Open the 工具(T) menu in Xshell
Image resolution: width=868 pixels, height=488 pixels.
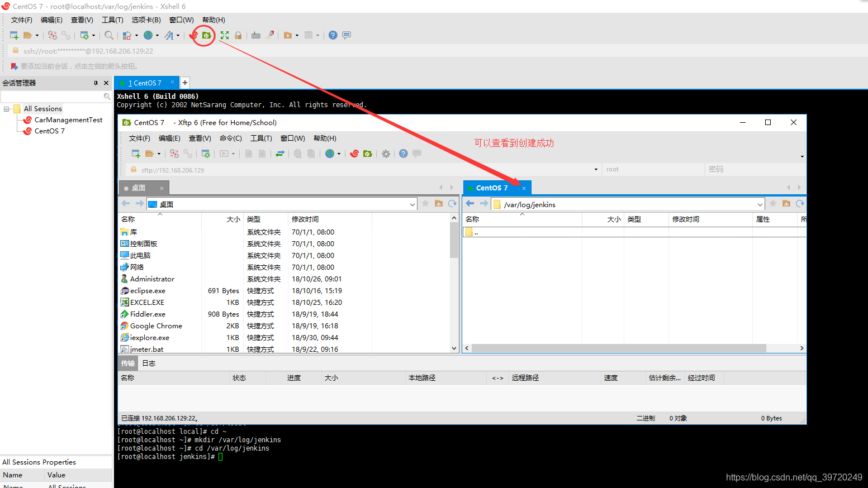click(x=112, y=20)
